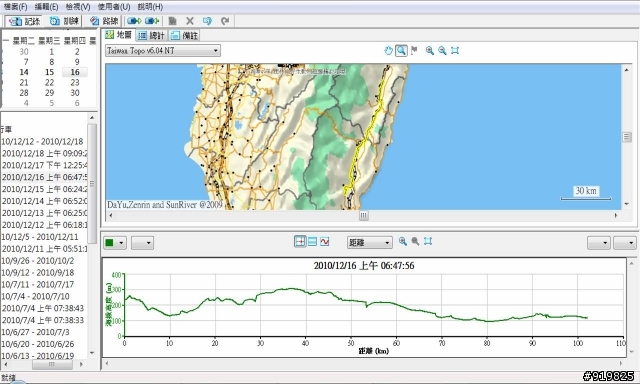Select the 2010/12/18 上午 09:09 activity
Screen dimensions: 640x384
coord(44,153)
